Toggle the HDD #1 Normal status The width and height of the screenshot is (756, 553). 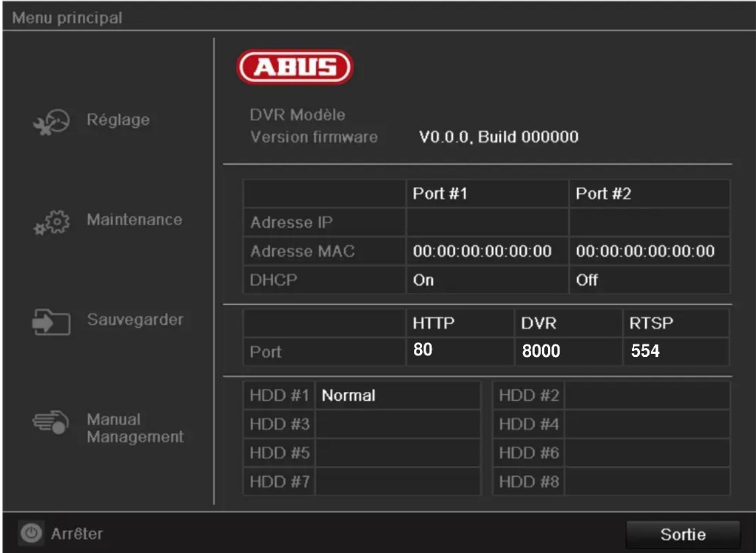point(348,395)
